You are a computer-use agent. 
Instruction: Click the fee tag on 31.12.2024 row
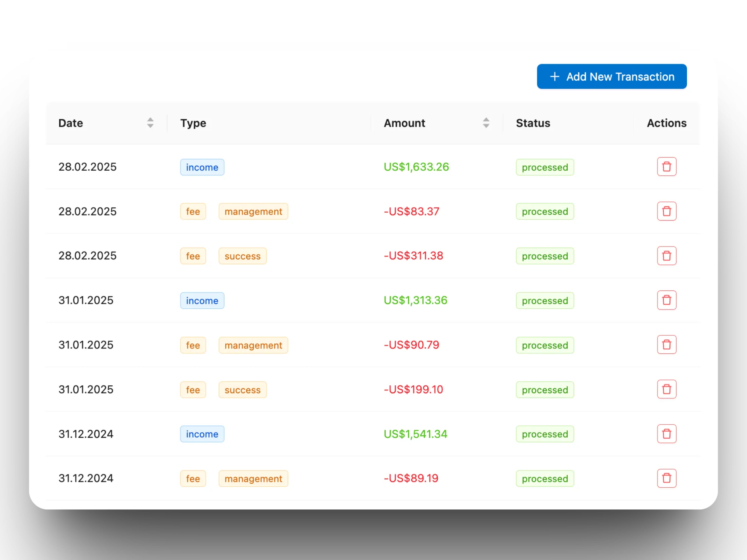click(193, 479)
